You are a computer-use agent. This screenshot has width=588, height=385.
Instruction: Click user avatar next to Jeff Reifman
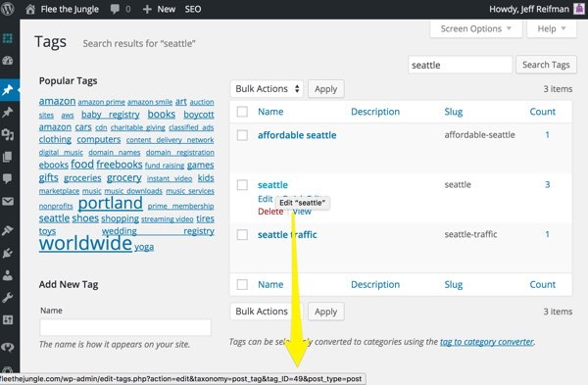579,9
